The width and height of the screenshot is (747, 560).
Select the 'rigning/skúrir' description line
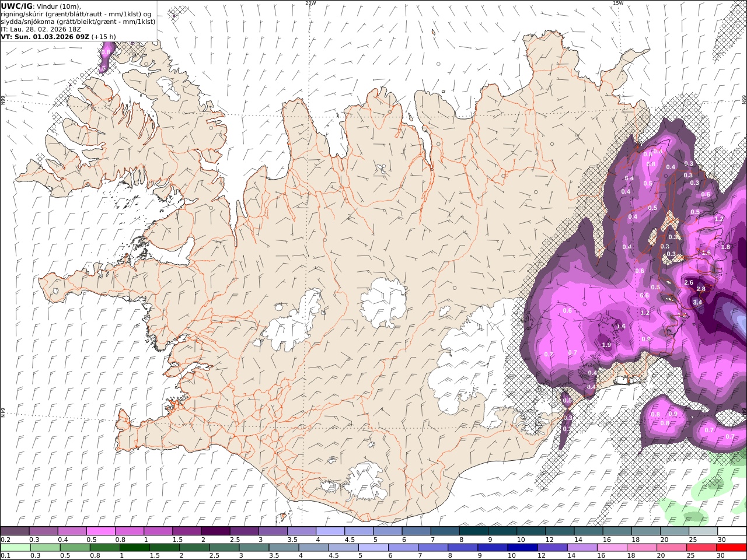pos(76,14)
